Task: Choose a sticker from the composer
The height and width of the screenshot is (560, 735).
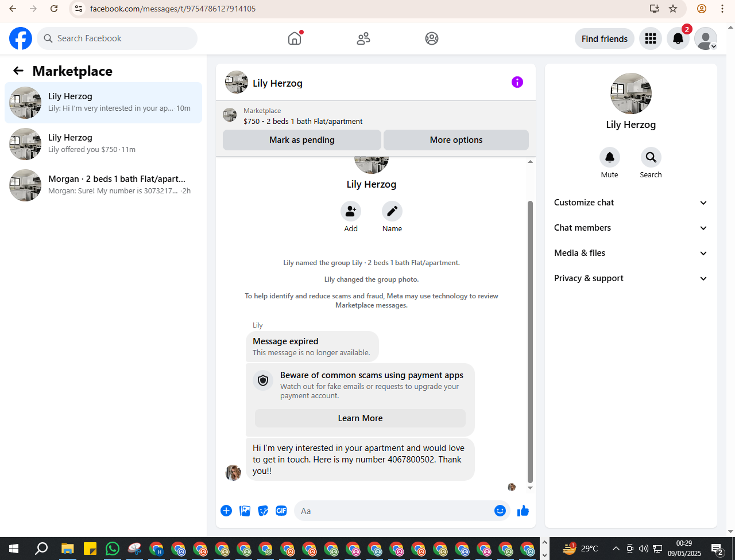Action: (263, 511)
